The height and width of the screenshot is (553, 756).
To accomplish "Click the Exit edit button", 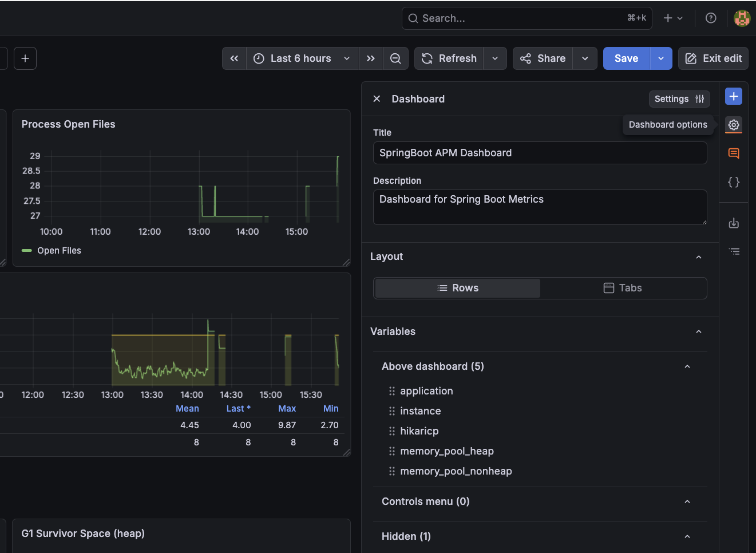I will pos(713,58).
